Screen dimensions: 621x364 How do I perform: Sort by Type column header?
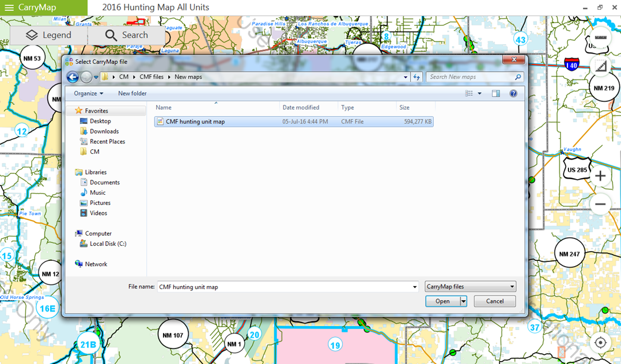(367, 107)
